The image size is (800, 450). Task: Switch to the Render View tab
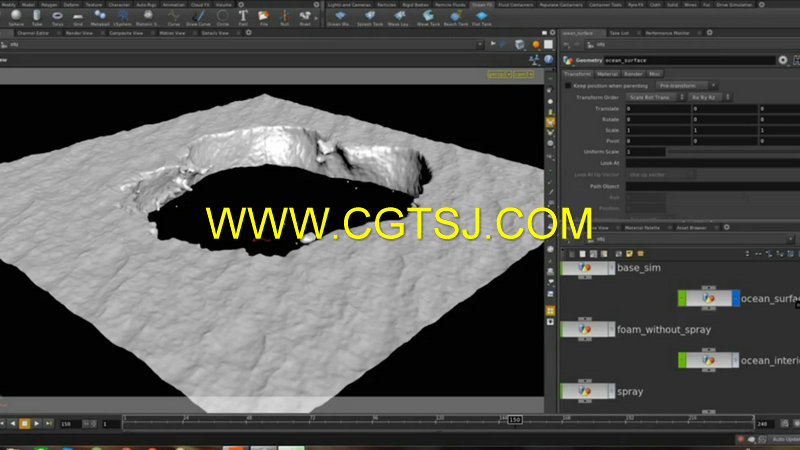[x=79, y=33]
